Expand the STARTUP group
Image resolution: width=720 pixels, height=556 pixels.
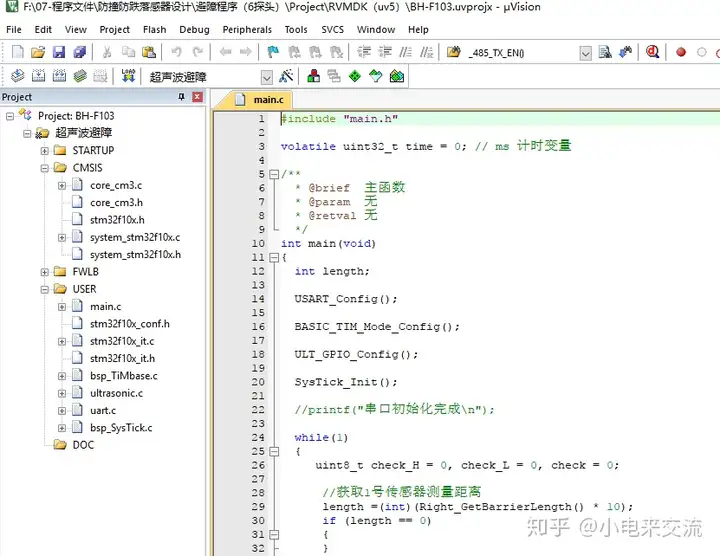click(45, 151)
